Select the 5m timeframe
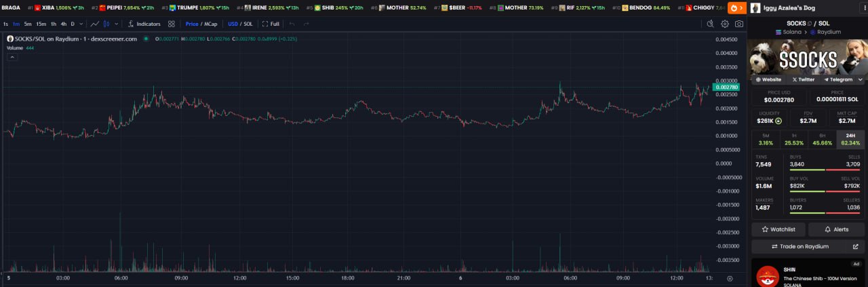Viewport: 868px width, 287px height. point(28,24)
